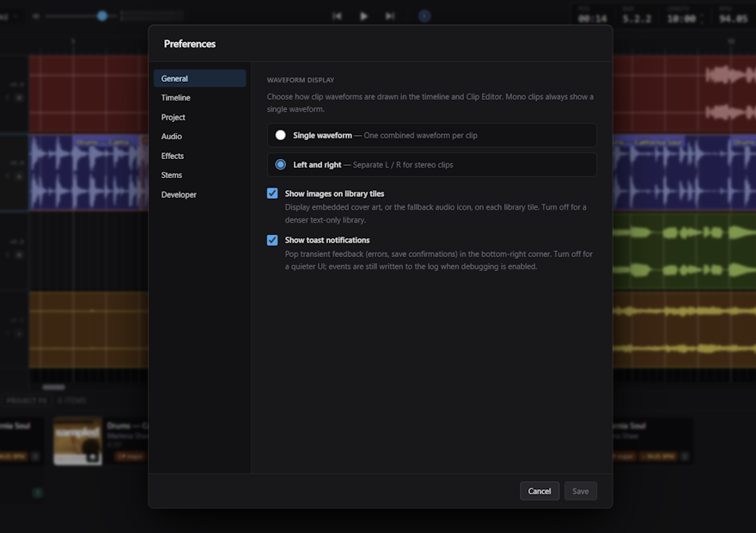
Task: Click the blue volume slider knob
Action: tap(101, 16)
